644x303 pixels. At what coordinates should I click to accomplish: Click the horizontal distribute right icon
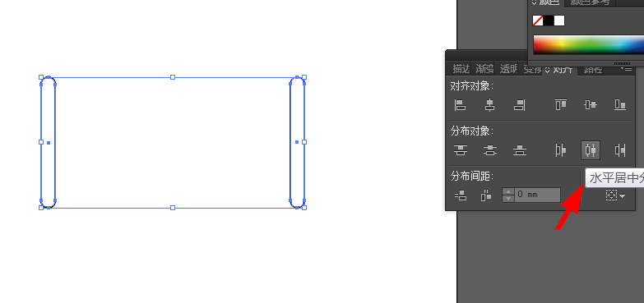point(620,150)
